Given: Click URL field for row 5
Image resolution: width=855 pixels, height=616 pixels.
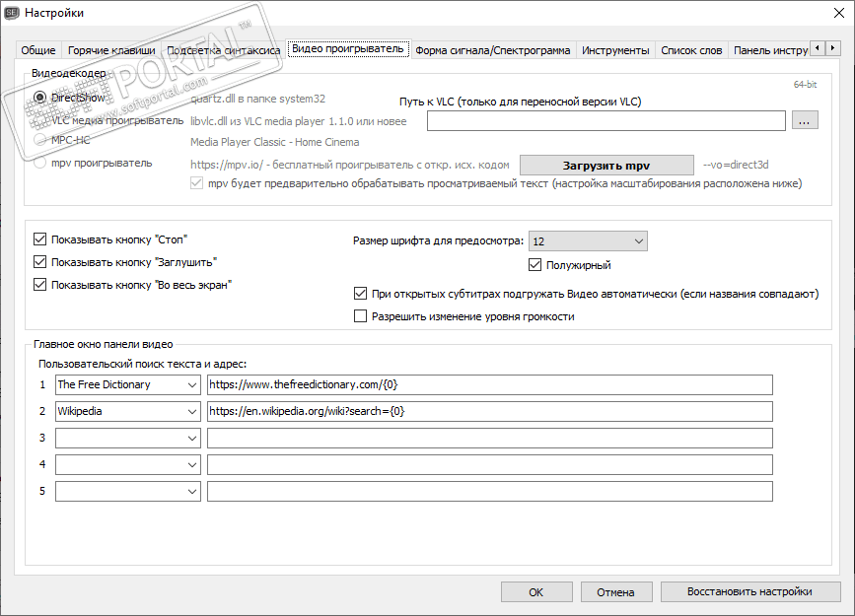Looking at the screenshot, I should 490,492.
